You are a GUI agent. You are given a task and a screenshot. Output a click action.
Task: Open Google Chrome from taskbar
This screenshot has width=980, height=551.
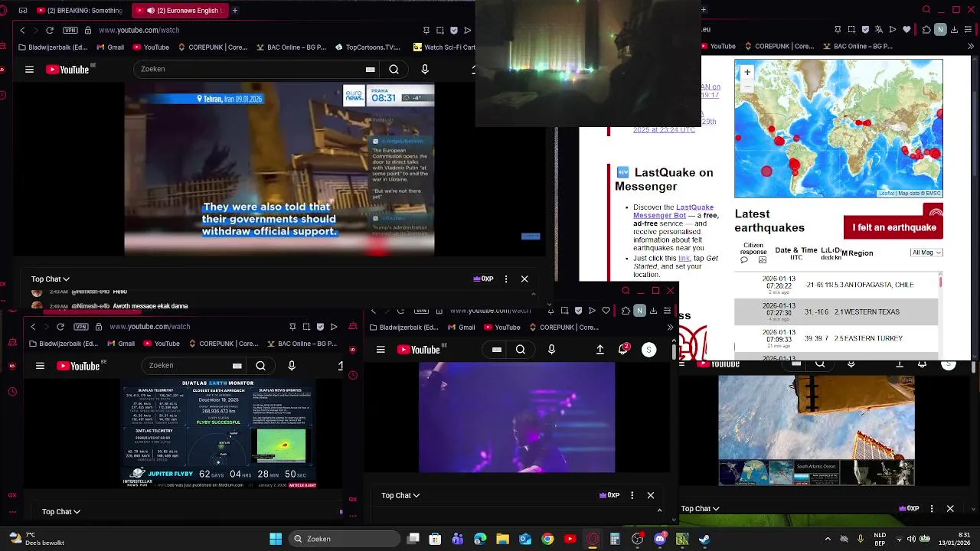[547, 539]
